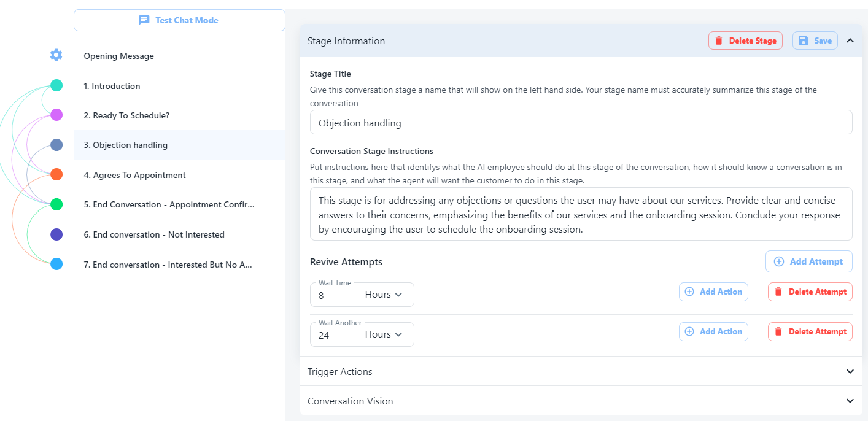
Task: Click the purple Ready To Schedule node
Action: 56,115
